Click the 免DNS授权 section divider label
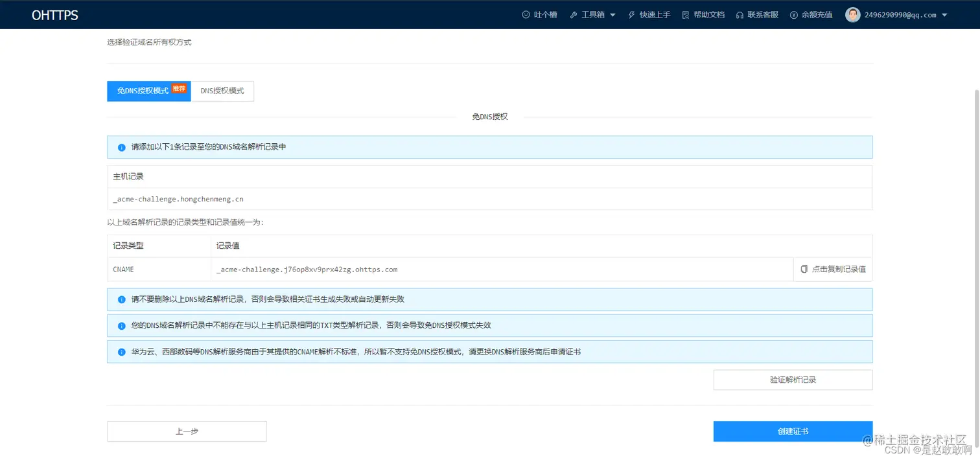This screenshot has width=980, height=460. tap(490, 117)
